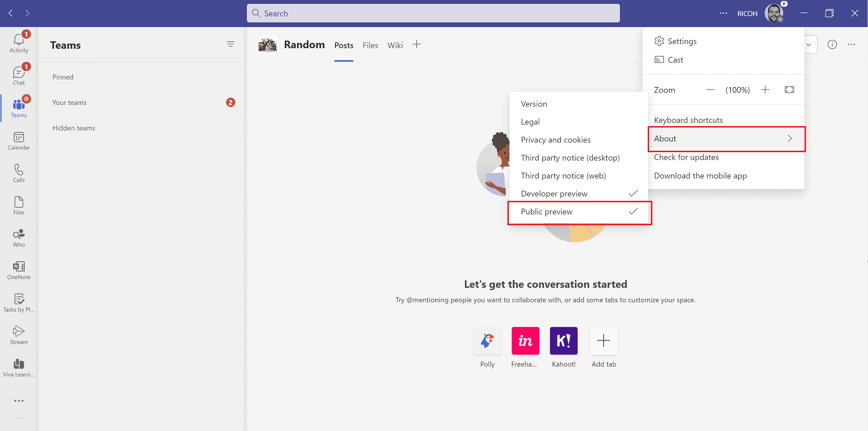Open Privacy and cookies
This screenshot has height=431, width=868.
point(579,140)
